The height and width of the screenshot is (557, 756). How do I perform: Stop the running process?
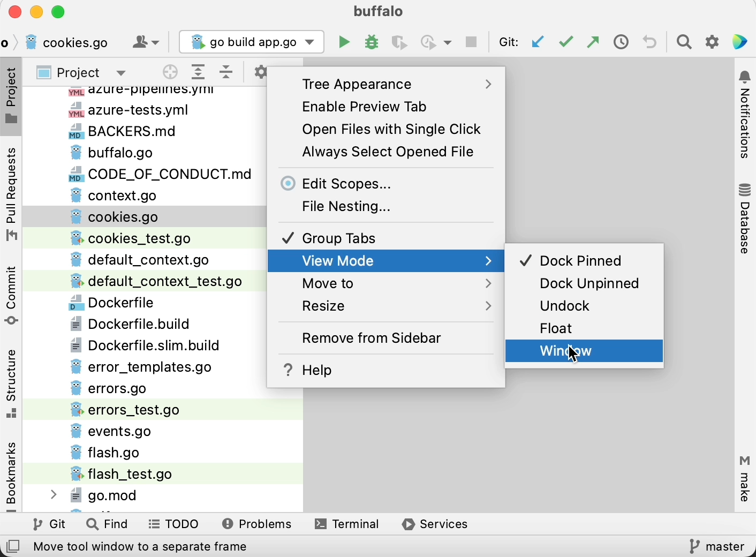coord(472,42)
